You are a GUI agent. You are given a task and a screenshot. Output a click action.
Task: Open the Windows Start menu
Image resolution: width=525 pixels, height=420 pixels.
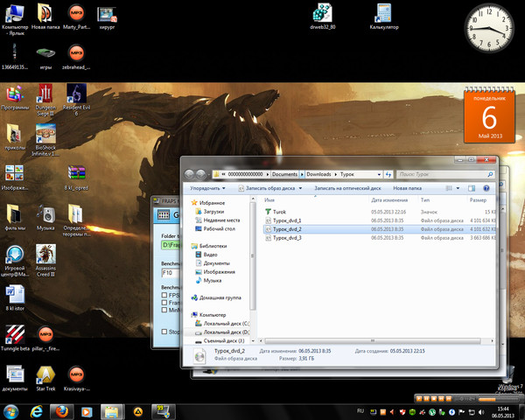point(10,411)
